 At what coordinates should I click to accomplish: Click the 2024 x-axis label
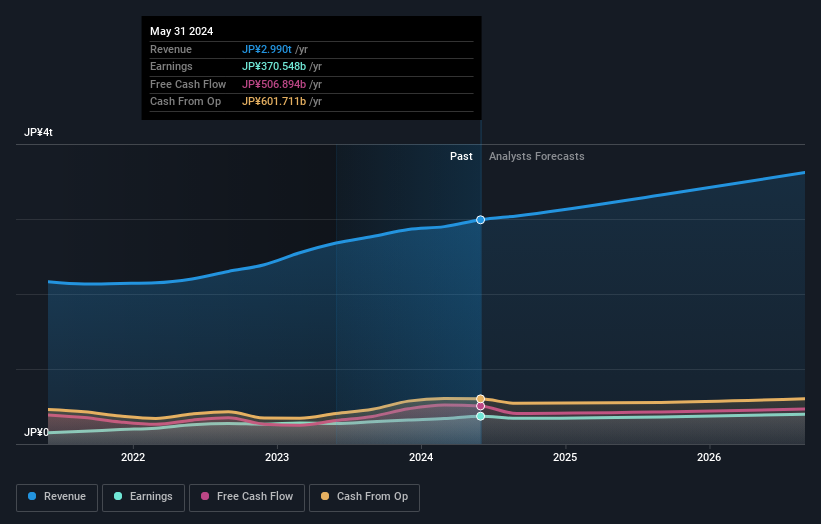pyautogui.click(x=421, y=457)
